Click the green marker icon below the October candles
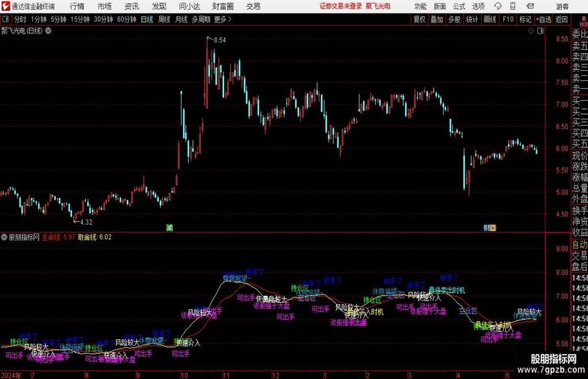This screenshot has width=588, height=379. tap(169, 227)
